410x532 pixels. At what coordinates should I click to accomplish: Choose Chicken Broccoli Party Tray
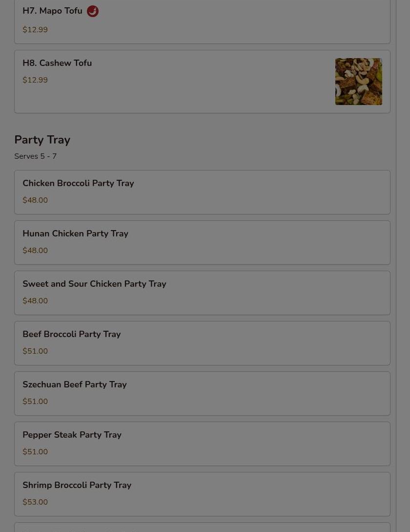pyautogui.click(x=78, y=183)
